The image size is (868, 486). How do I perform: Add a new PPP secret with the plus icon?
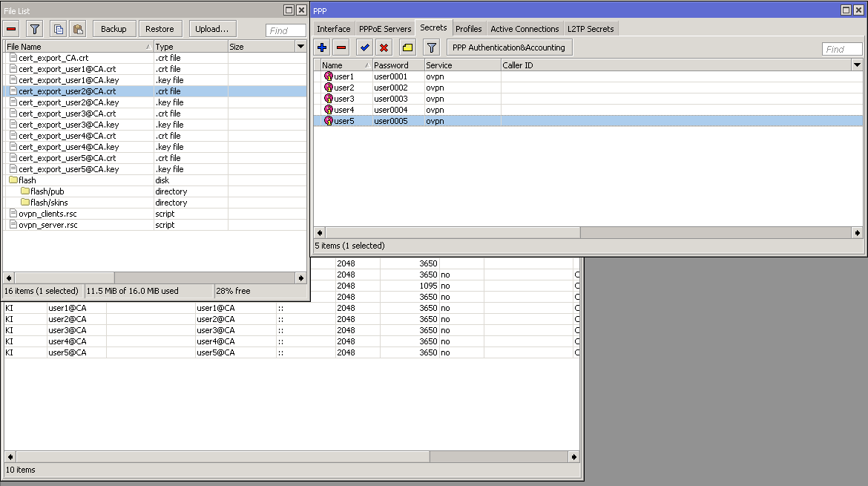coord(321,47)
